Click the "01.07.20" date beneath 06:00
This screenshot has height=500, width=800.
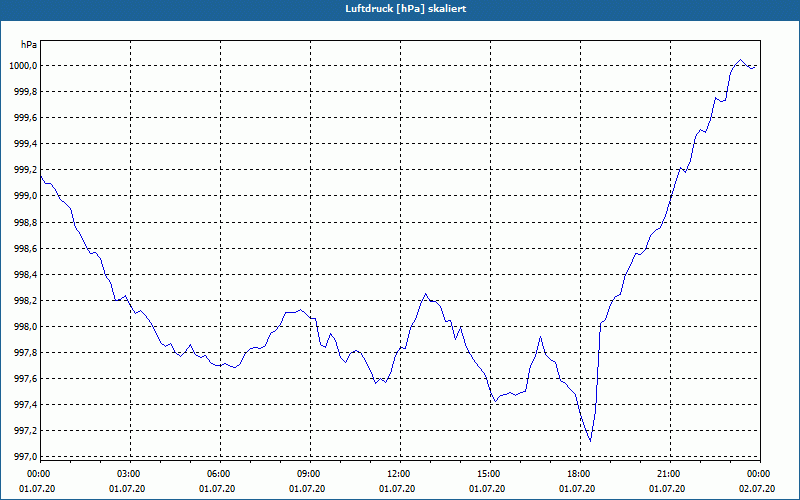click(218, 489)
